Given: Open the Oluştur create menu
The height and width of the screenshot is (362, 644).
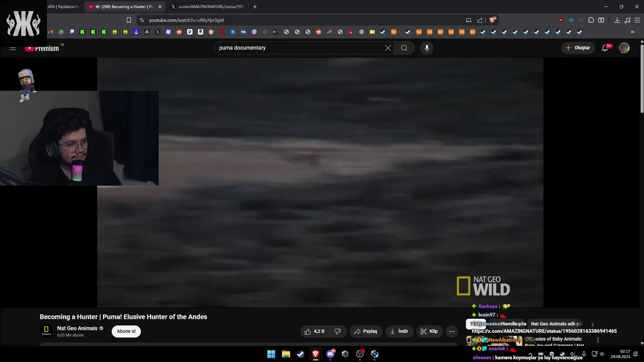Looking at the screenshot, I should coord(578,48).
